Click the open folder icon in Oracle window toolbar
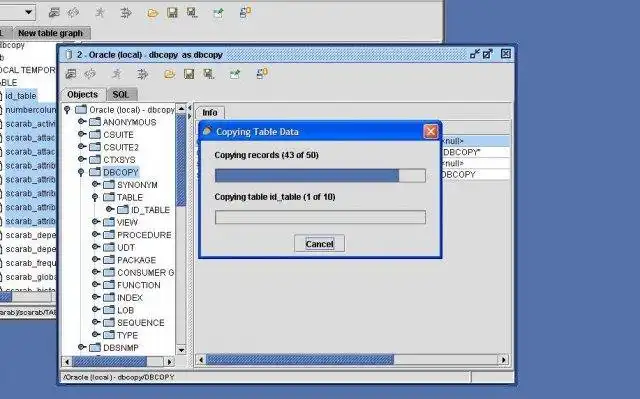Viewport: 640px width, 399px height. (x=169, y=74)
